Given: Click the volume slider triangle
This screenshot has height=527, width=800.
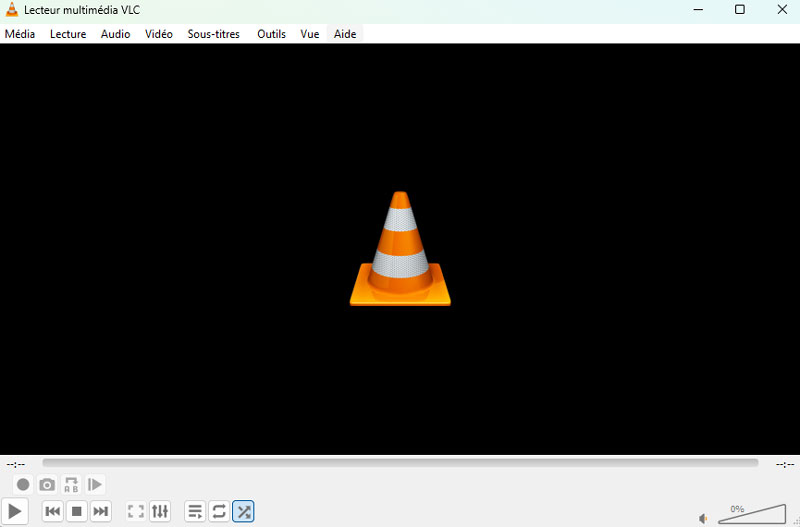Looking at the screenshot, I should (752, 514).
